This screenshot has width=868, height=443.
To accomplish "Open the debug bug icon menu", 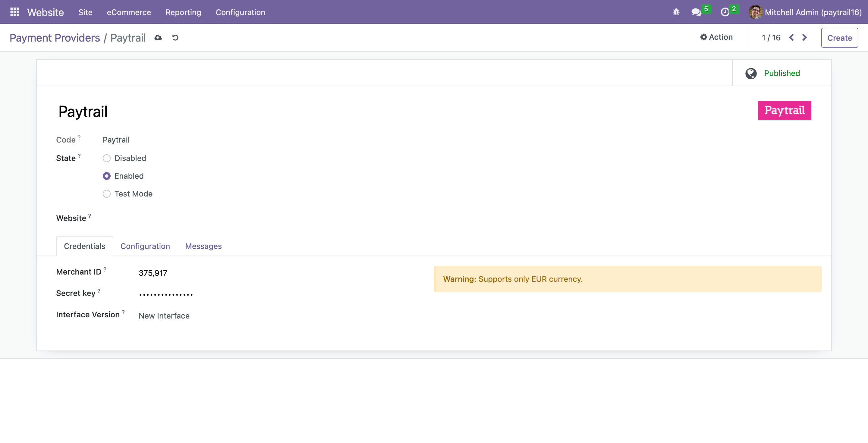I will [676, 12].
